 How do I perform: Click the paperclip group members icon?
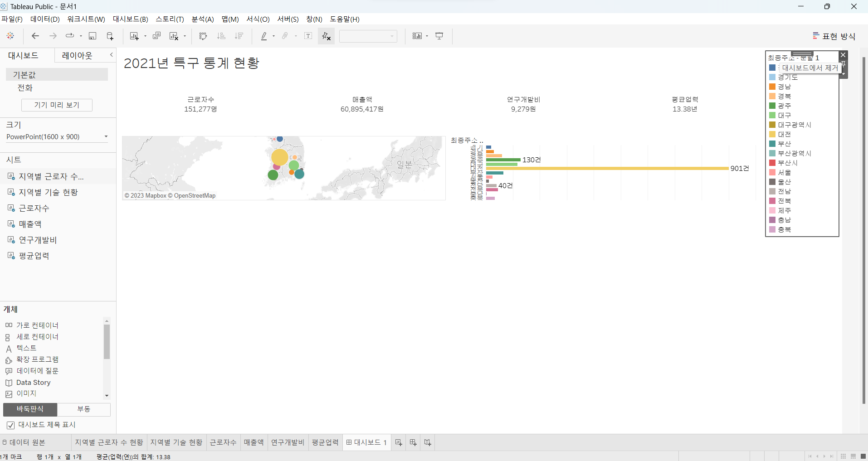[x=285, y=36]
